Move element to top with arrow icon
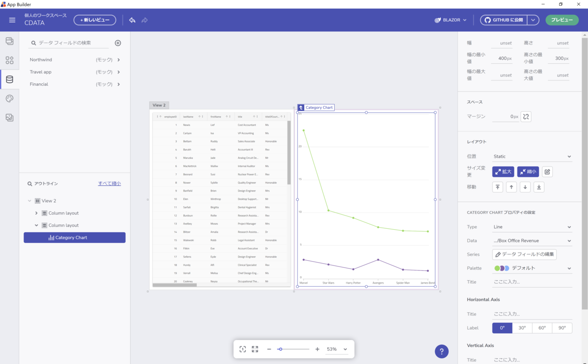Viewport: 588px width, 364px height. 497,187
